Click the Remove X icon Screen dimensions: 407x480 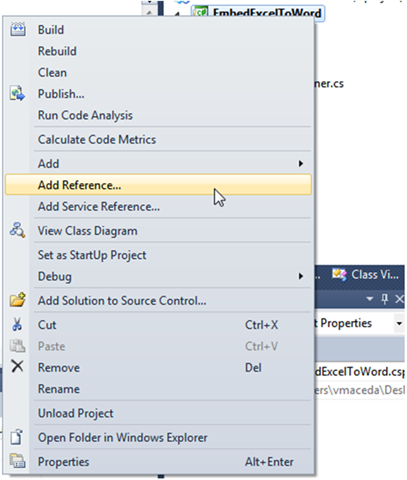17,366
